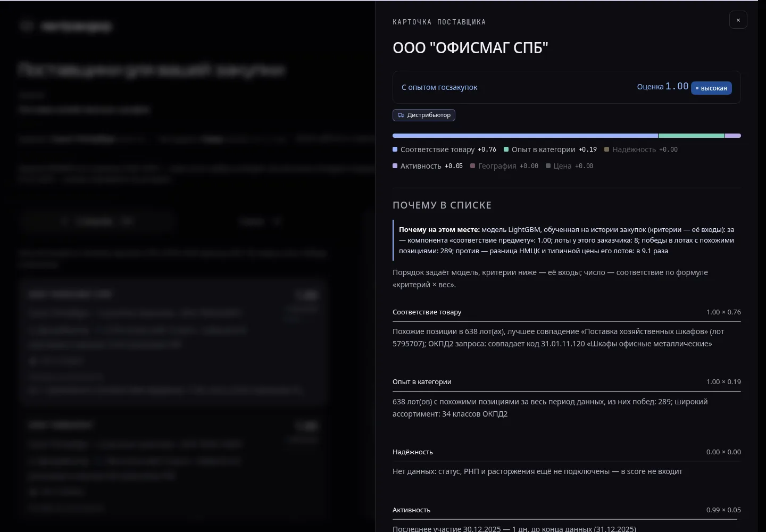Click the 1.00 × 0.19 value
Viewport: 766px width, 532px height.
(x=723, y=382)
